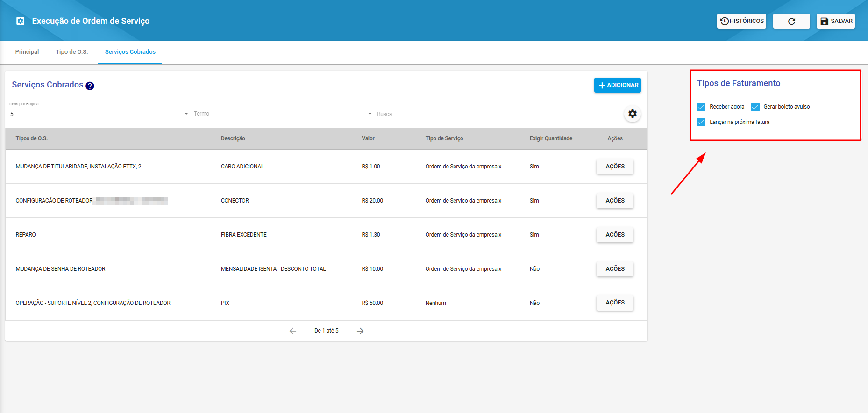This screenshot has width=868, height=413.
Task: Click the refresh reload icon button
Action: point(791,21)
